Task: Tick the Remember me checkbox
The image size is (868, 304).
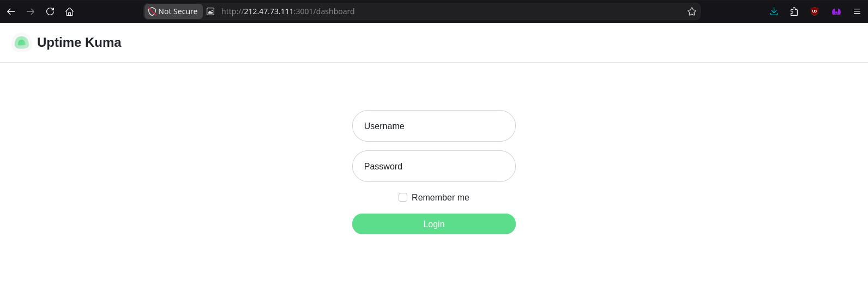Action: coord(403,197)
